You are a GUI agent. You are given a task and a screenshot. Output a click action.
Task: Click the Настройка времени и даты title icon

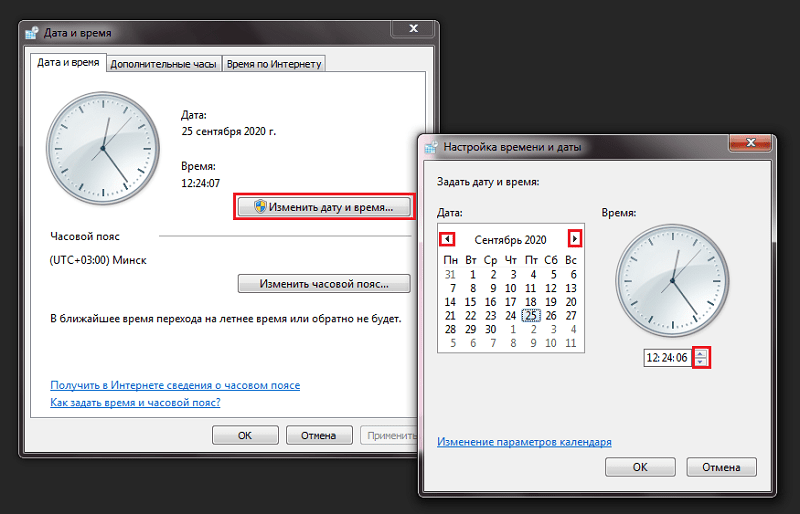(x=431, y=148)
